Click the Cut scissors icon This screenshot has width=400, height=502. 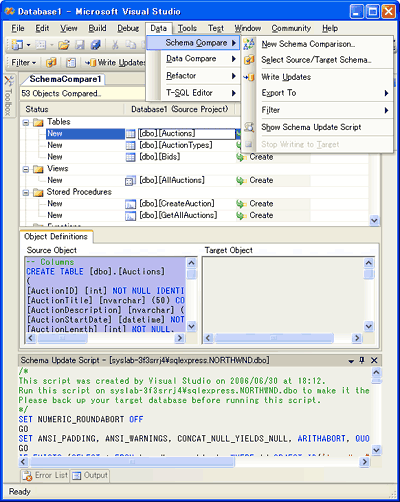[x=115, y=45]
